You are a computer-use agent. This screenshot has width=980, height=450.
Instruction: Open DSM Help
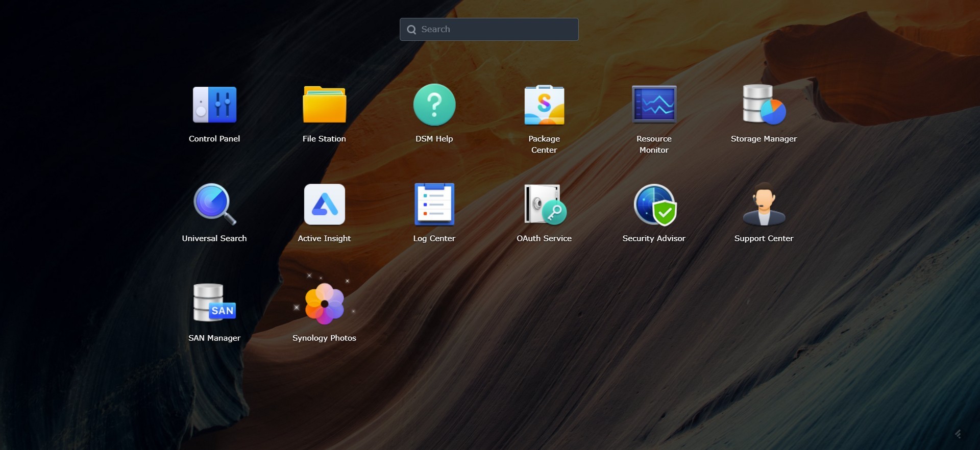point(434,105)
